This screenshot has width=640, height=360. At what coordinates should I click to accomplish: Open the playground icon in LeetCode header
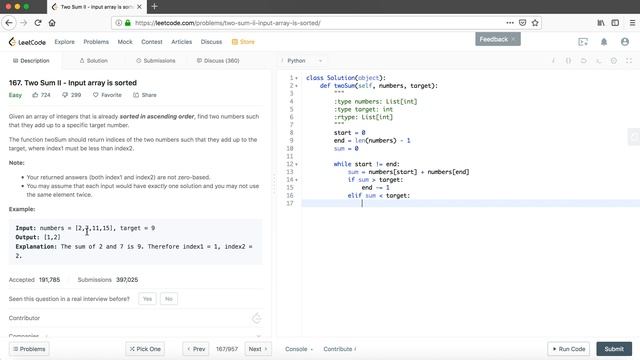coord(583,42)
